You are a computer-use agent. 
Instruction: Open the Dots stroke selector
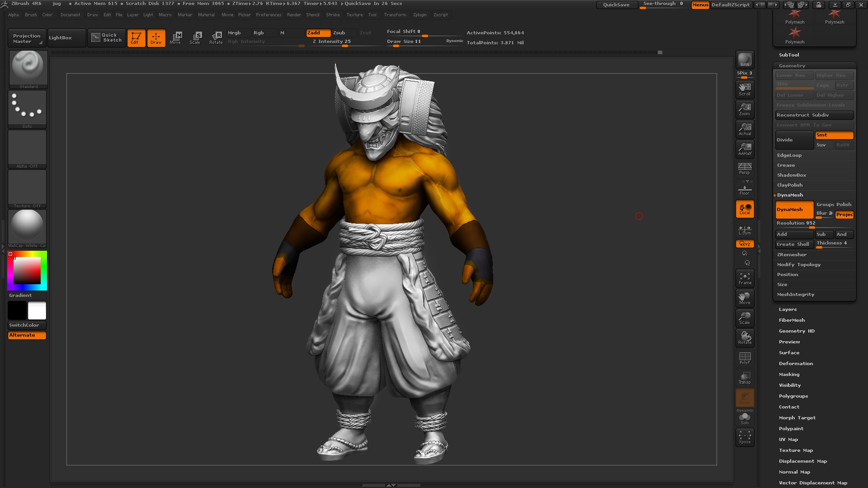(27, 109)
